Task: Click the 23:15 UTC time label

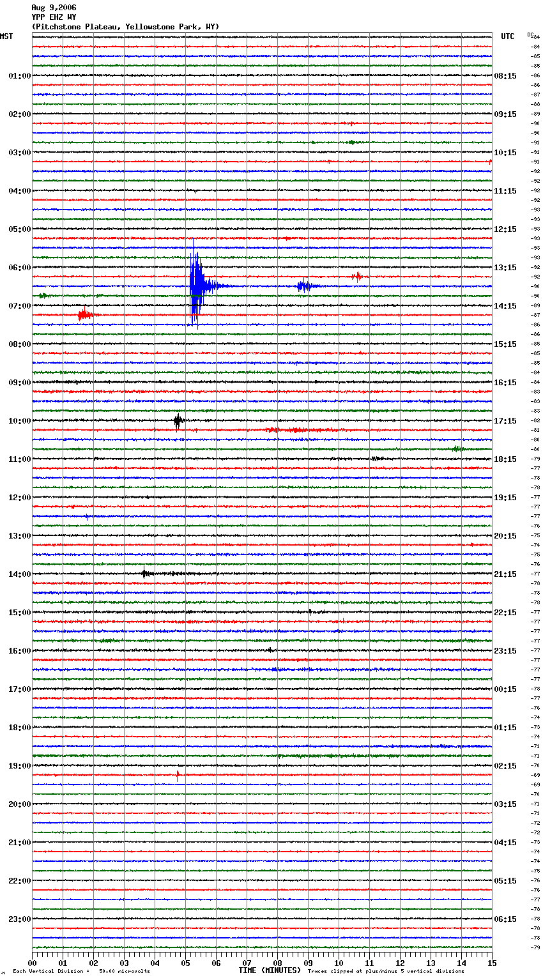Action: [505, 651]
